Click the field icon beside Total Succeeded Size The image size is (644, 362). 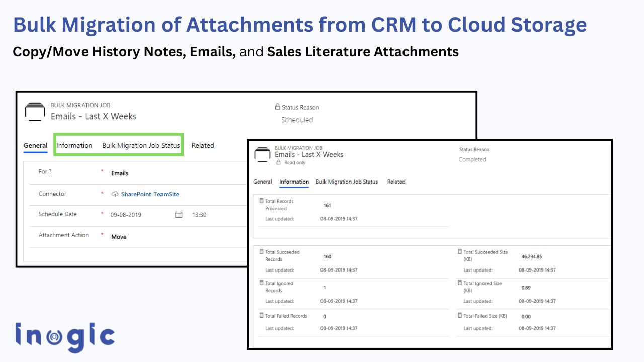pos(460,252)
